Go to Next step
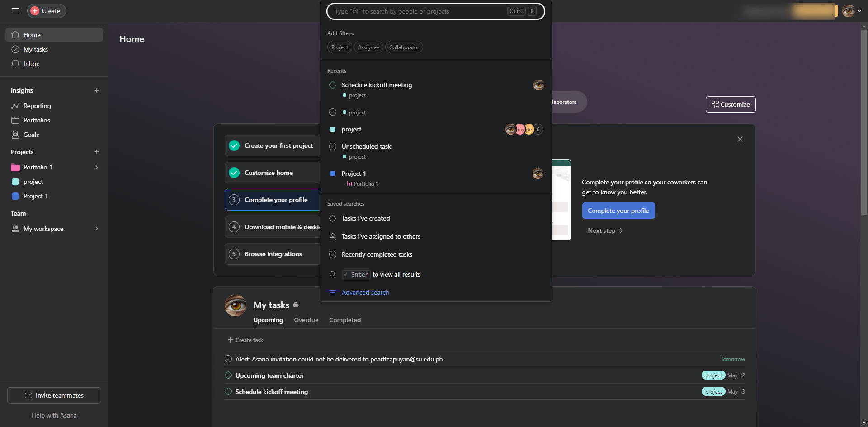 pos(605,230)
